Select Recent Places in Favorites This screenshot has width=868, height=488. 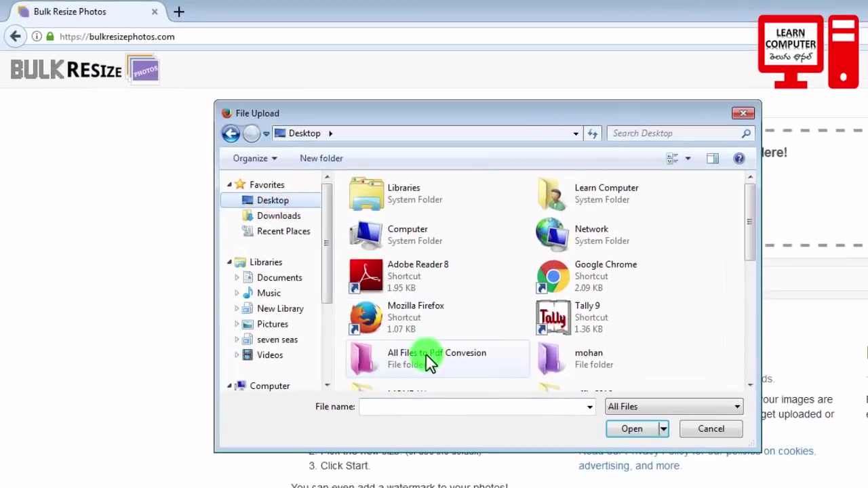283,231
